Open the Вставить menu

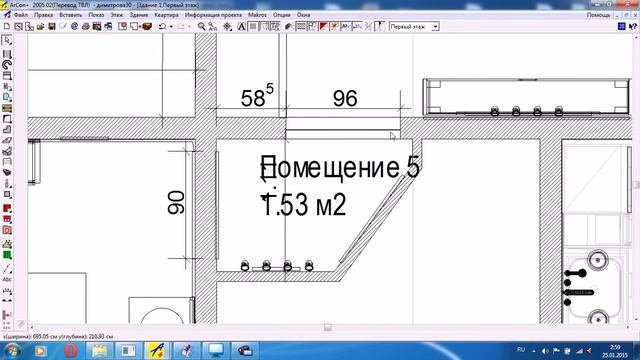(71, 15)
